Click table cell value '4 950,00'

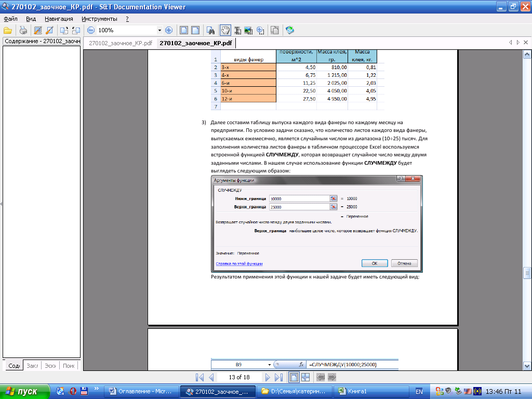337,99
